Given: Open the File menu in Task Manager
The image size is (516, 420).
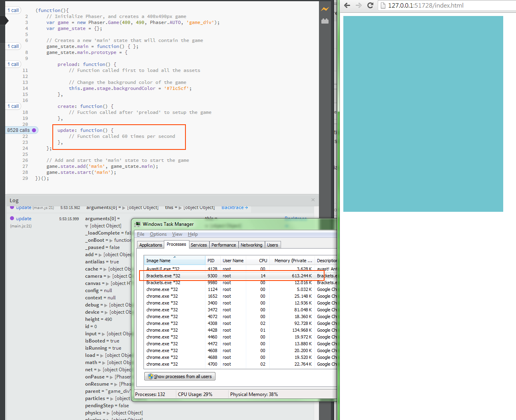Looking at the screenshot, I should pyautogui.click(x=141, y=234).
